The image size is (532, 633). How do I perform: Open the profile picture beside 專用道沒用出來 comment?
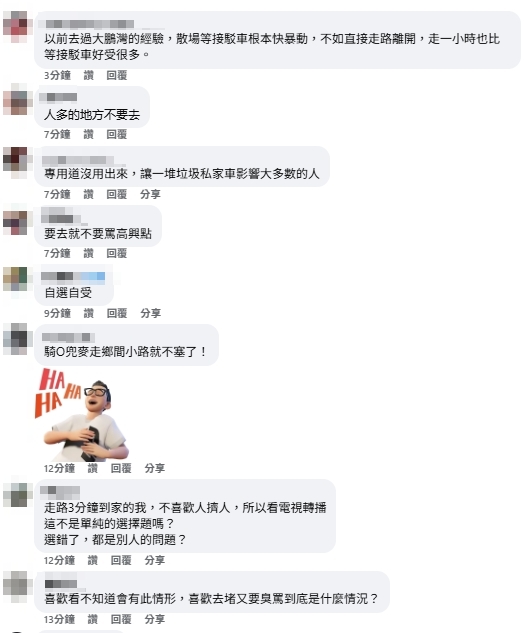16,161
